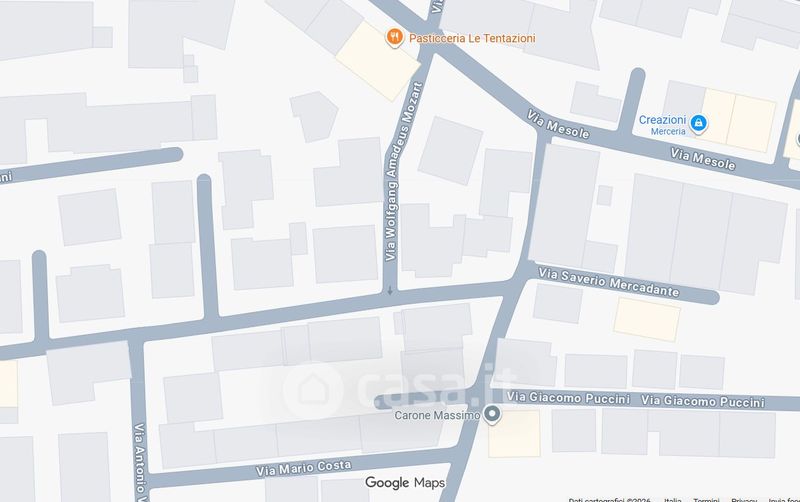Screen dimensions: 800x502
Task: Click the Via Mario Costa street label
Action: click(x=304, y=468)
